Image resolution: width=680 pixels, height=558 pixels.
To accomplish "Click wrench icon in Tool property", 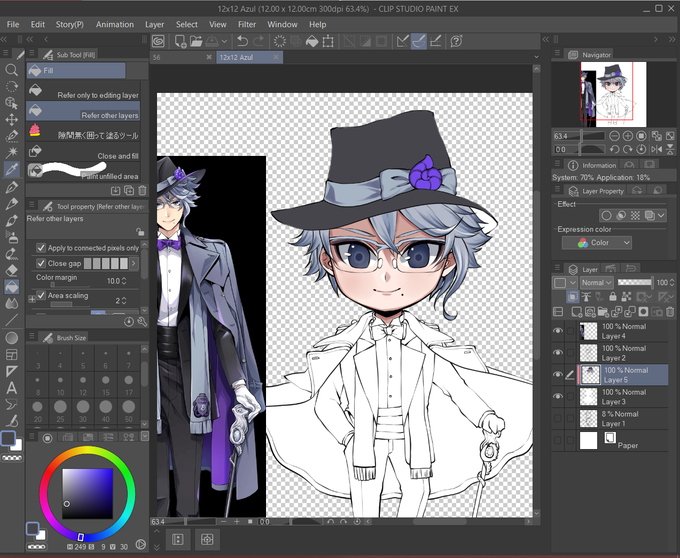I will coord(142,321).
